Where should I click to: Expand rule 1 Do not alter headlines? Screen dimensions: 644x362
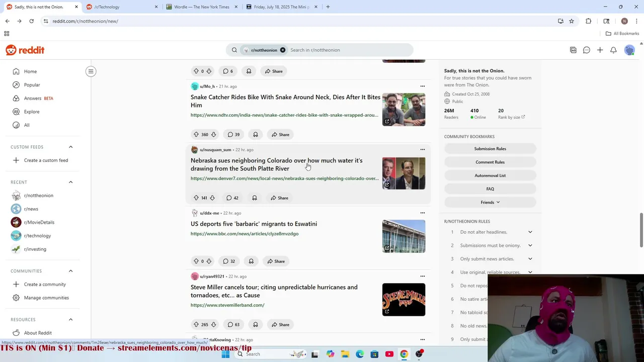pyautogui.click(x=530, y=232)
